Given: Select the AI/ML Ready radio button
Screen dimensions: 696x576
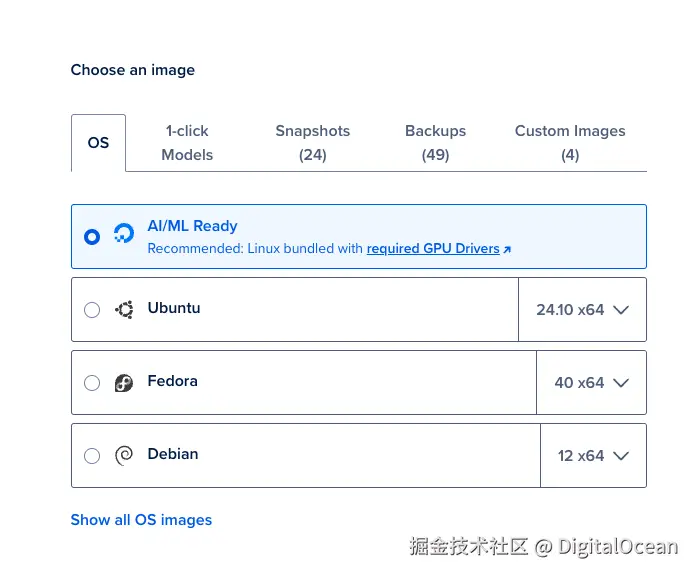Looking at the screenshot, I should 92,237.
